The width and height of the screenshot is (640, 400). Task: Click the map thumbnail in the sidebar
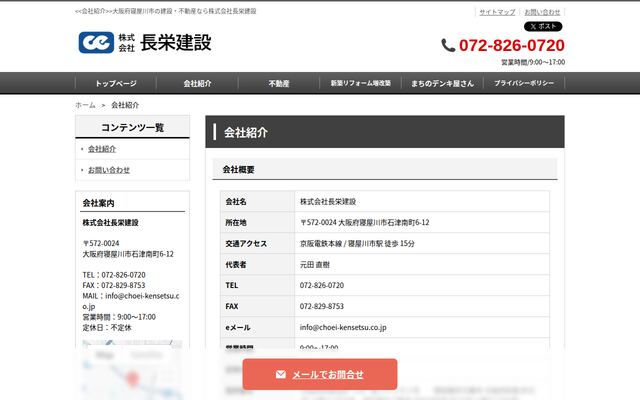click(132, 370)
